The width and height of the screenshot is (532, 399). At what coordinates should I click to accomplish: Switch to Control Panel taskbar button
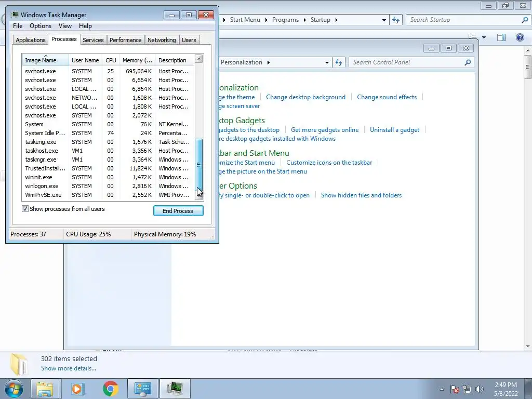pyautogui.click(x=142, y=389)
